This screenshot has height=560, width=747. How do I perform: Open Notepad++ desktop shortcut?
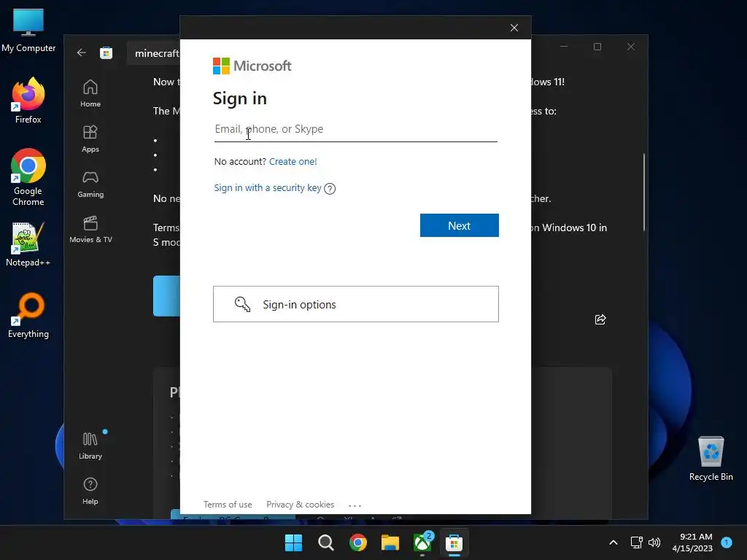point(28,244)
